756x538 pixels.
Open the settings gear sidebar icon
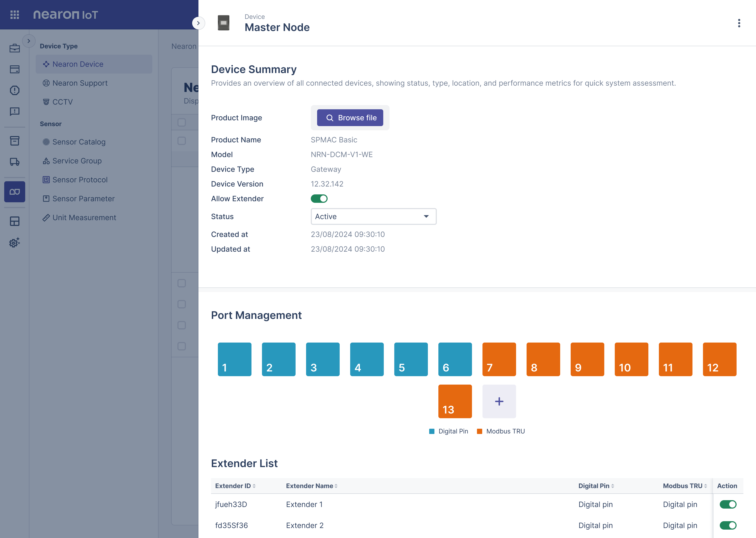click(x=14, y=242)
